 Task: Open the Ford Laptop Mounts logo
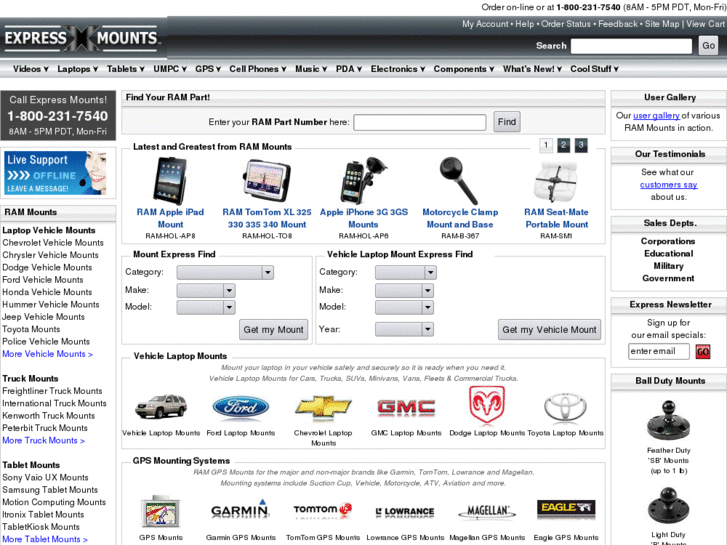240,407
